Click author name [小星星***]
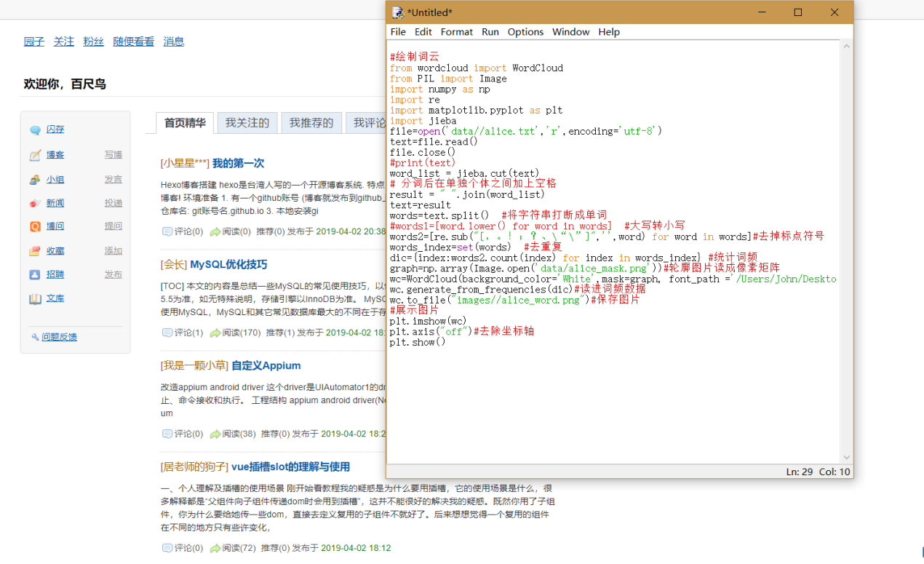This screenshot has height=564, width=924. [185, 163]
